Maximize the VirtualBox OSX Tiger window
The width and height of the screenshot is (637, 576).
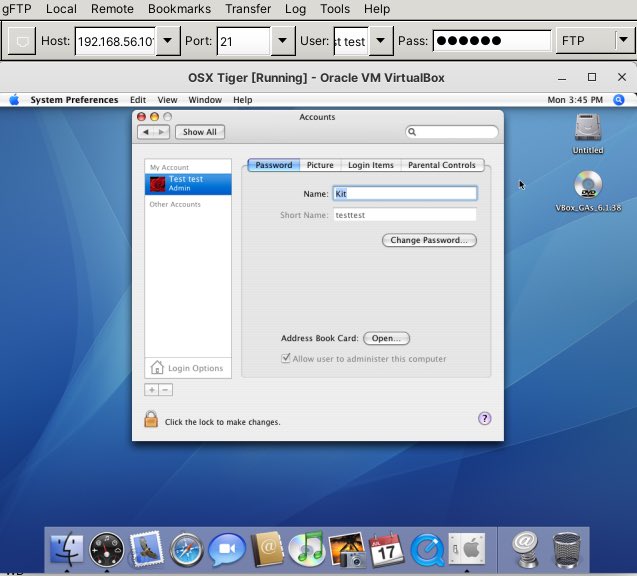(x=592, y=77)
